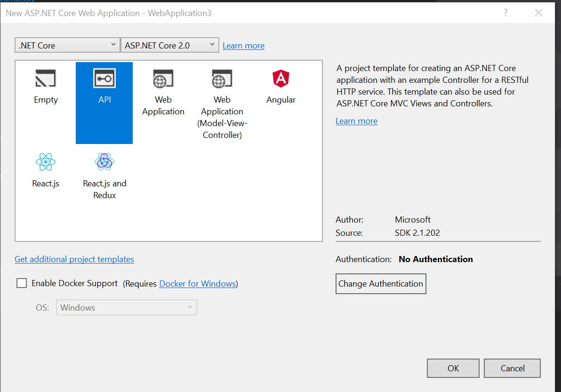561x392 pixels.
Task: Follow the Learn more link under template description
Action: [x=356, y=121]
